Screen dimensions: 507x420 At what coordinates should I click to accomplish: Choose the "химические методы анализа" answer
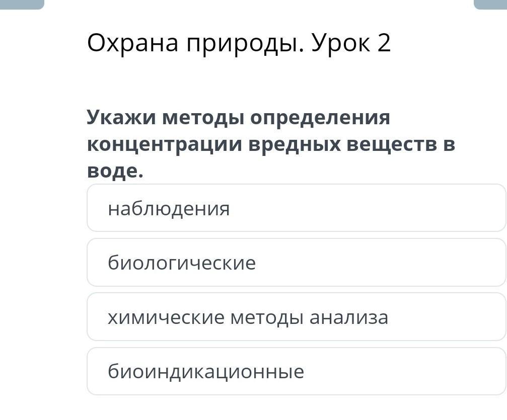pyautogui.click(x=296, y=317)
